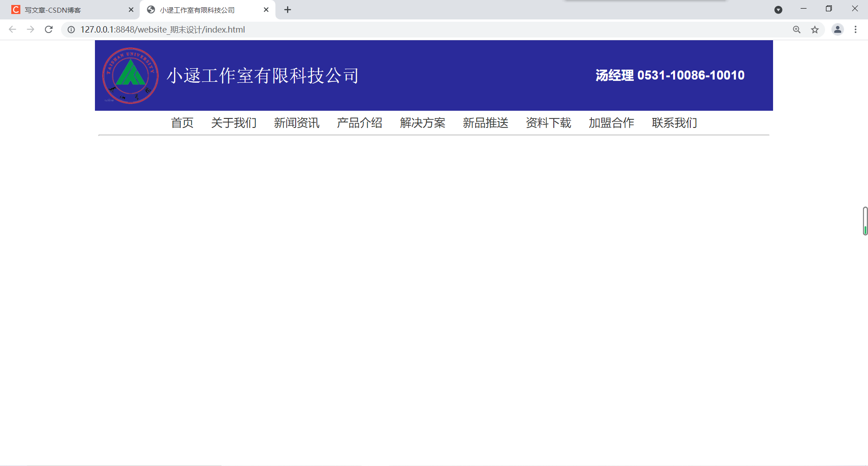
Task: Open the Chrome three-dot menu
Action: [856, 29]
